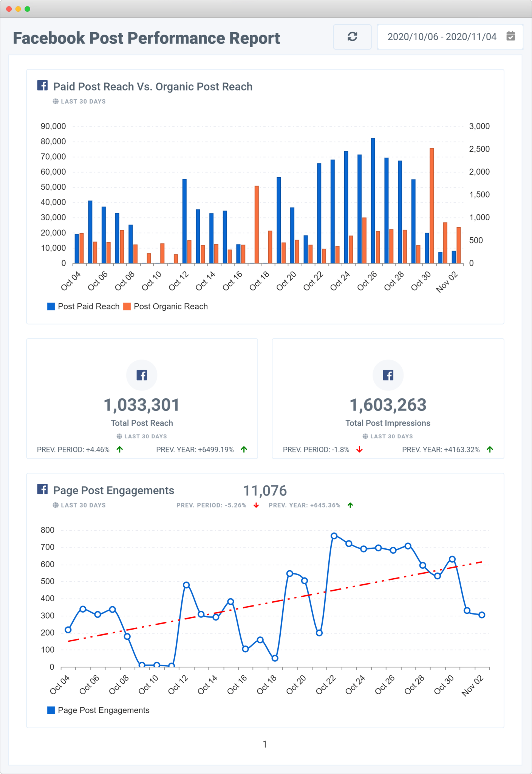
Task: Click globe icon in Paid Post Reach widget
Action: 56,101
